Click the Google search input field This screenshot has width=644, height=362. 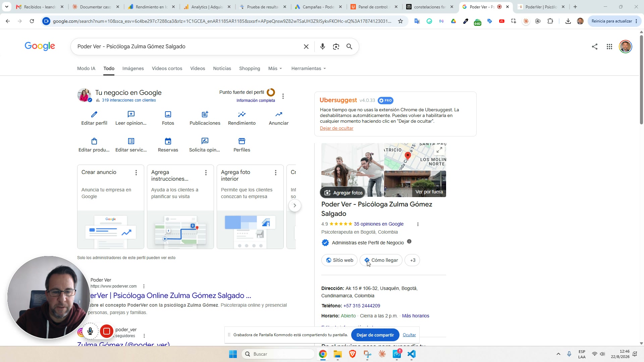click(188, 47)
